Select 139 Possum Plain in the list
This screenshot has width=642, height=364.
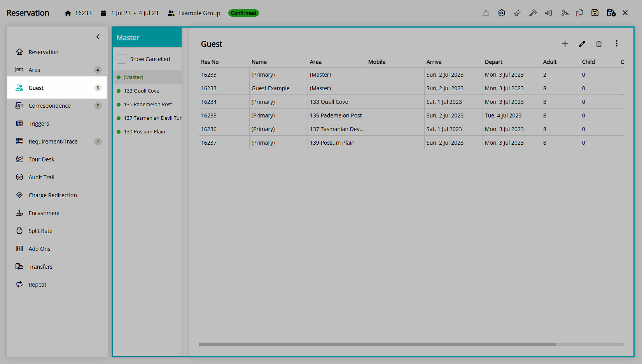click(x=147, y=132)
